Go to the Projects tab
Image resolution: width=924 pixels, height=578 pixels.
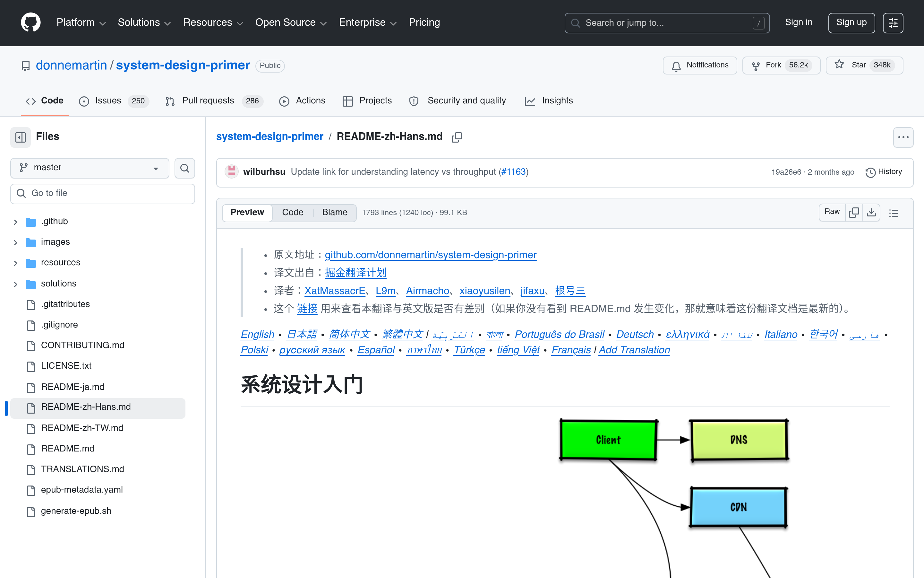pos(367,101)
